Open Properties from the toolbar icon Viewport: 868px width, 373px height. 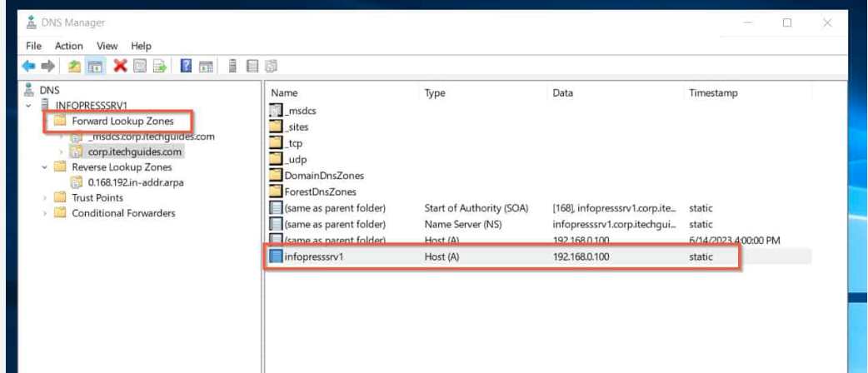140,66
